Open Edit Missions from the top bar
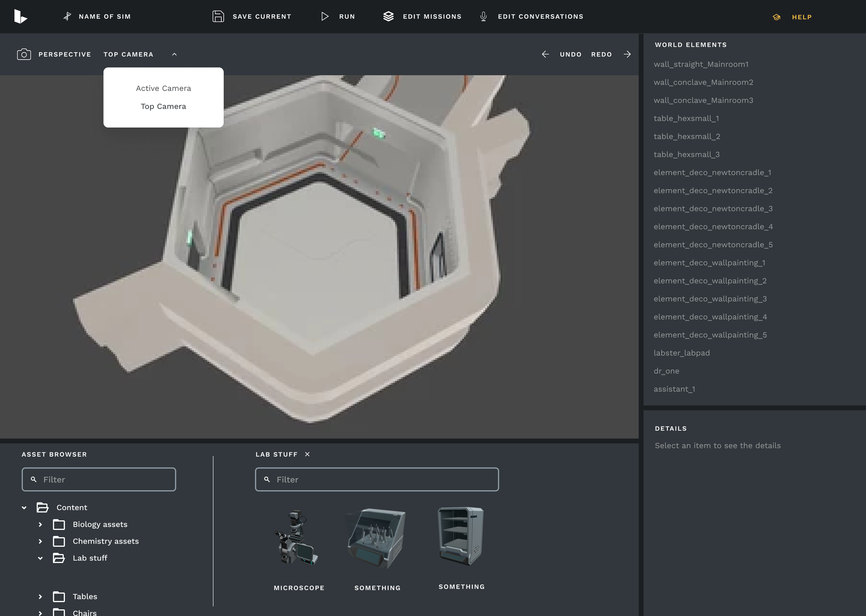Viewport: 866px width, 616px height. pos(432,16)
